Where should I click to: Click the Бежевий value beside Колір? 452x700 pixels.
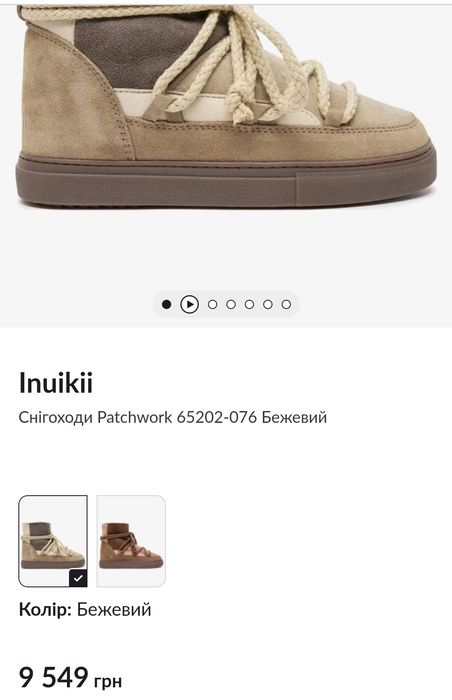(x=114, y=609)
